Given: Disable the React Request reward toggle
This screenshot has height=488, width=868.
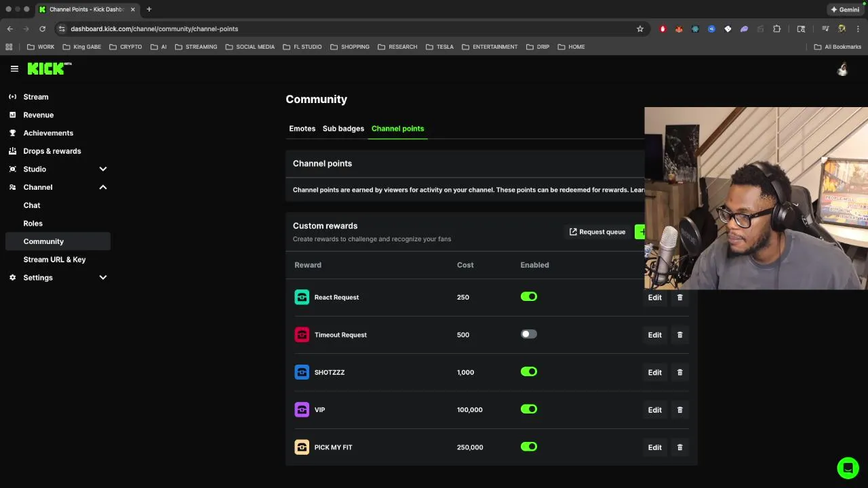Looking at the screenshot, I should [x=529, y=297].
